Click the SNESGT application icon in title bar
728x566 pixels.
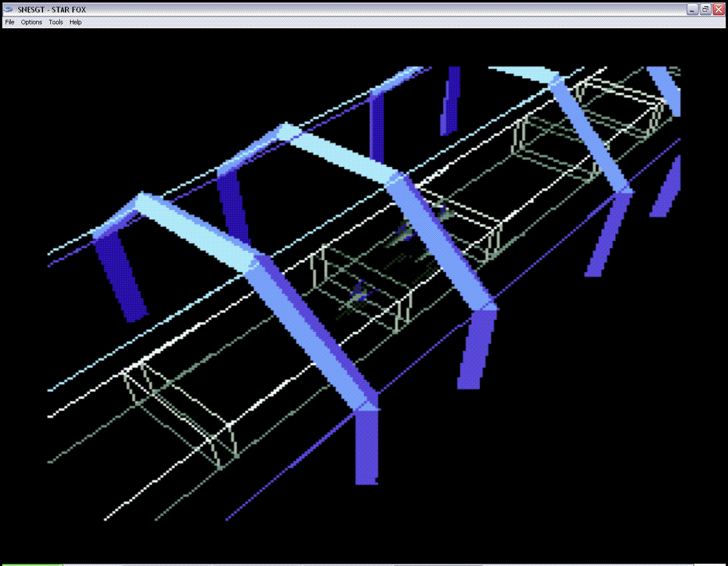coord(9,10)
